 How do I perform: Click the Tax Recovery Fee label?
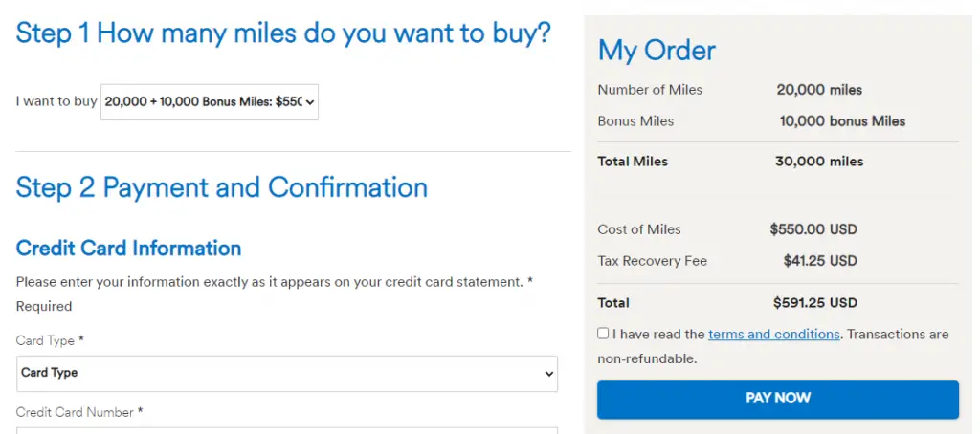(652, 261)
